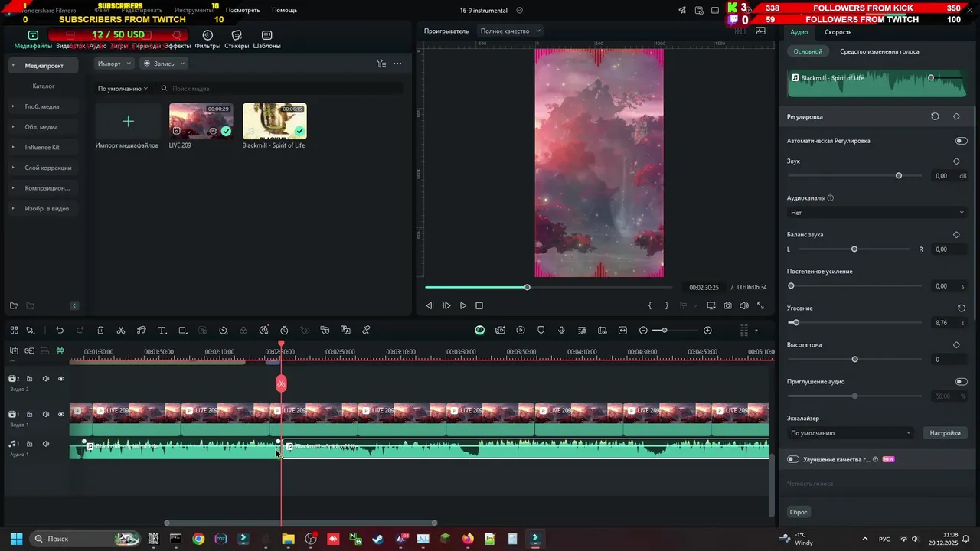The image size is (980, 551).
Task: Hide Видео 1 track with eye icon
Action: (x=61, y=415)
